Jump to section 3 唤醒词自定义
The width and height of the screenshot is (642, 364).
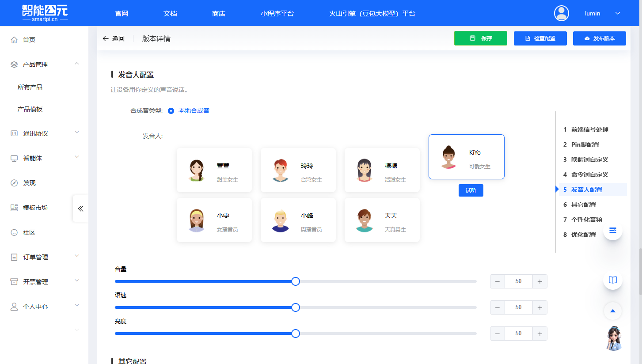(x=590, y=159)
